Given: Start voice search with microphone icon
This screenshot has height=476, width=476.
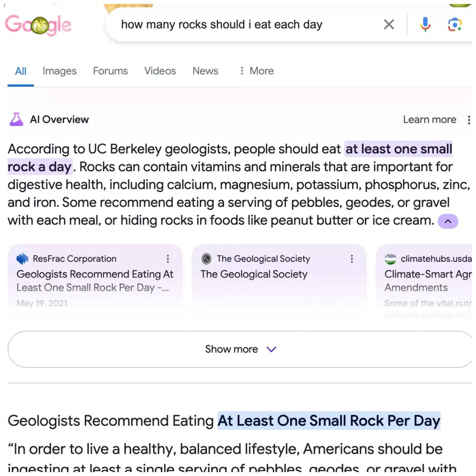Looking at the screenshot, I should [425, 25].
